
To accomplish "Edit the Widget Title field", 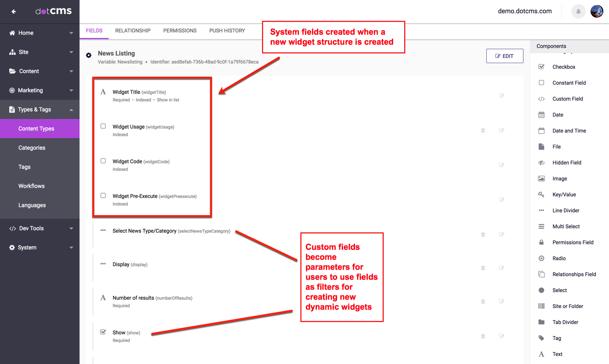I will [502, 95].
